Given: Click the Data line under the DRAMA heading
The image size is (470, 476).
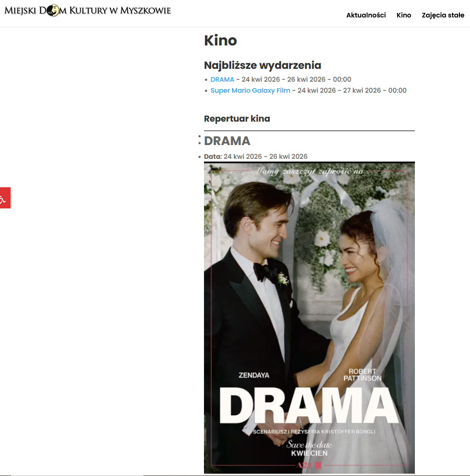Looking at the screenshot, I should pos(256,157).
